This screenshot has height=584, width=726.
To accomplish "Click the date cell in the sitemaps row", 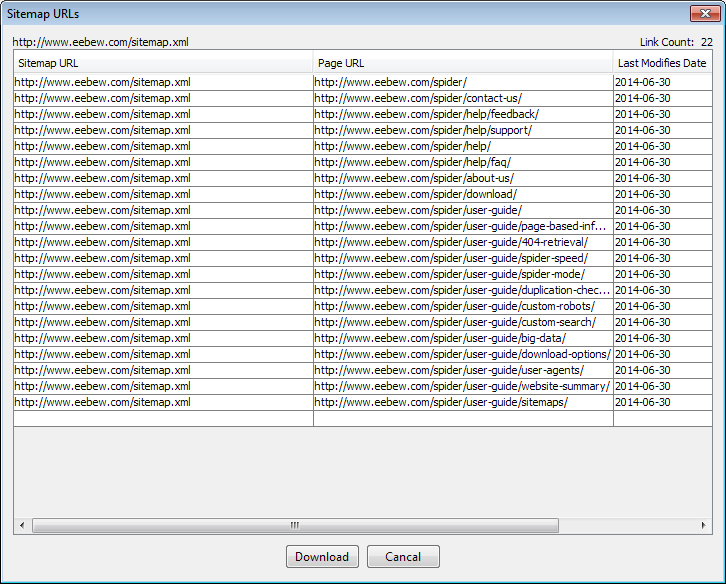I will coord(663,402).
